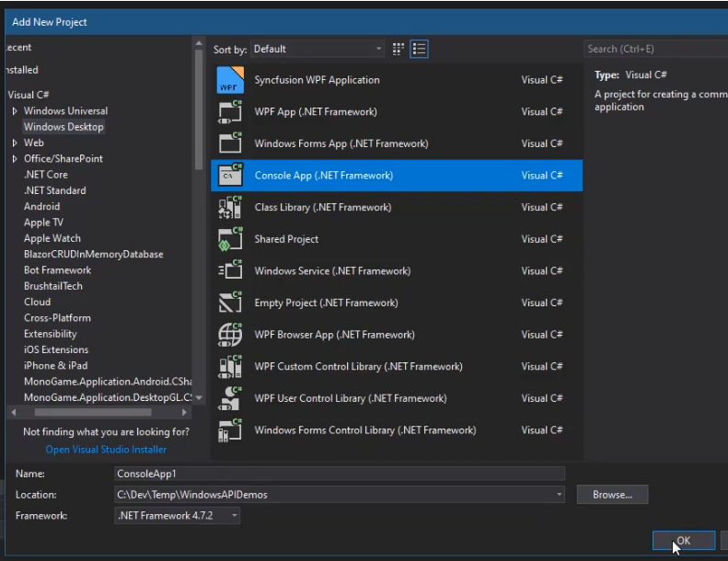Click the Shared Project template icon
The height and width of the screenshot is (561, 728).
(230, 239)
